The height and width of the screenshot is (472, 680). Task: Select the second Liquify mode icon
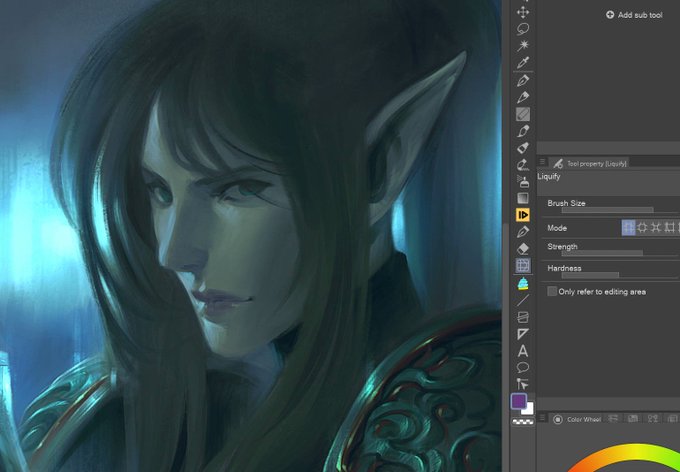[x=642, y=228]
